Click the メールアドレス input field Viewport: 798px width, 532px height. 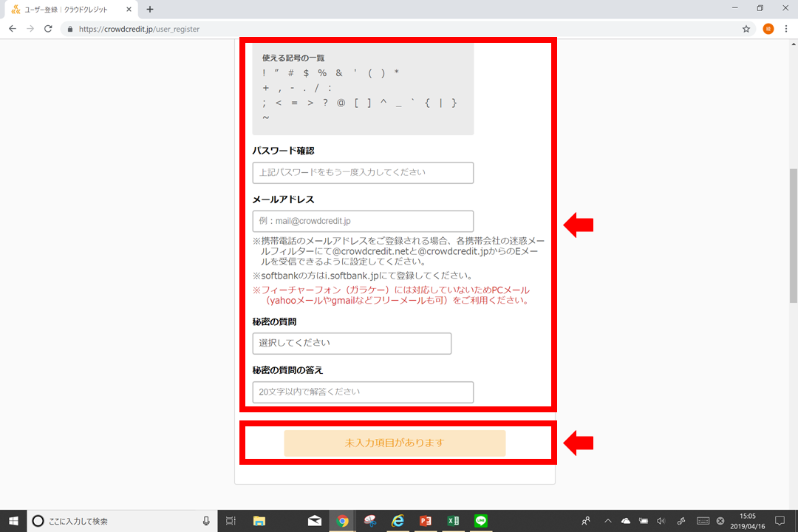363,221
